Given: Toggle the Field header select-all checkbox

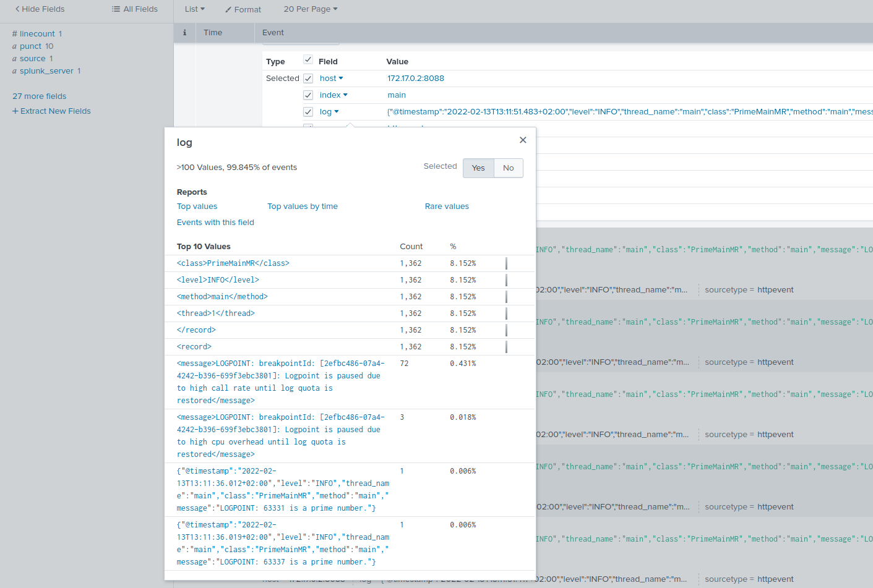Looking at the screenshot, I should [308, 60].
